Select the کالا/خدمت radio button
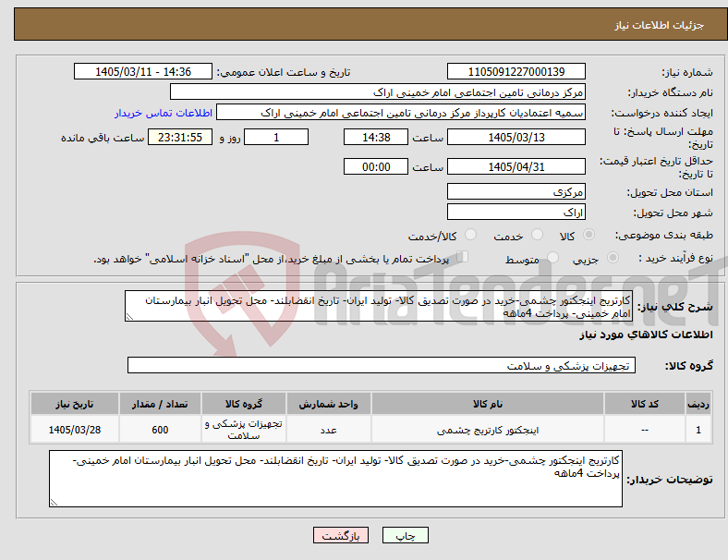Image resolution: width=728 pixels, height=560 pixels. coord(470,235)
